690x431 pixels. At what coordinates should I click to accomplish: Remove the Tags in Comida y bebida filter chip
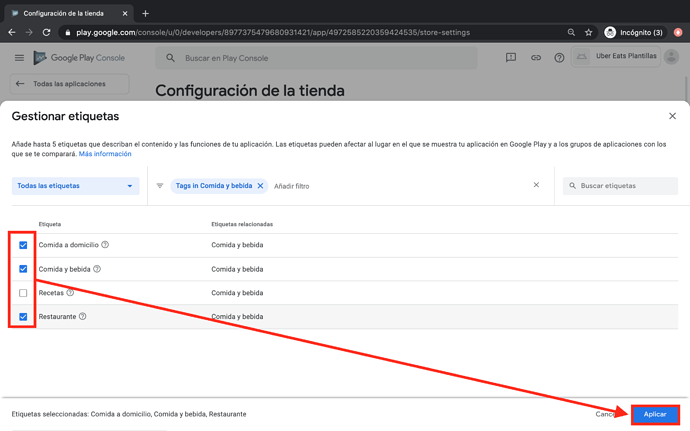(x=261, y=186)
